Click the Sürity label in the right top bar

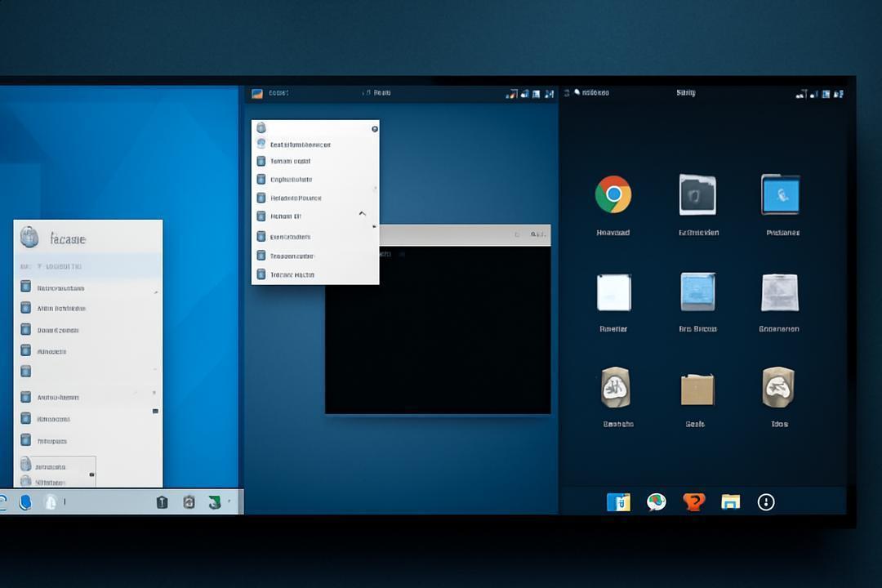686,93
